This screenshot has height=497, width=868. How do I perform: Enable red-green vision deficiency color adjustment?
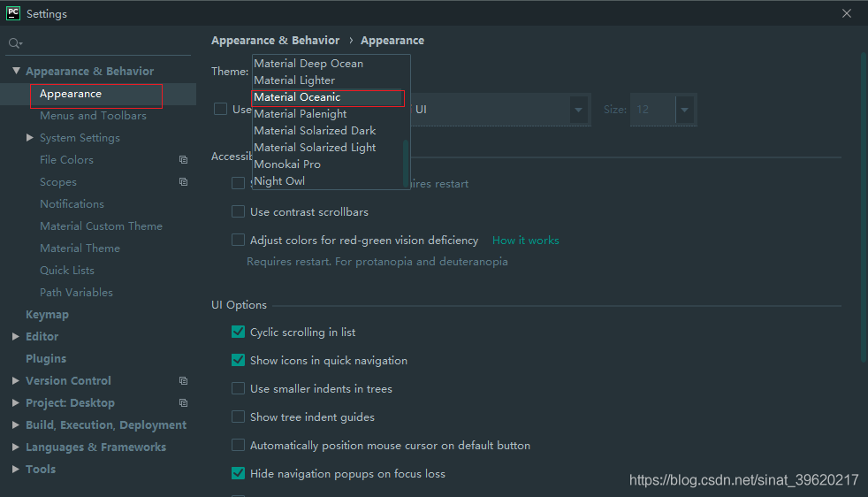238,240
